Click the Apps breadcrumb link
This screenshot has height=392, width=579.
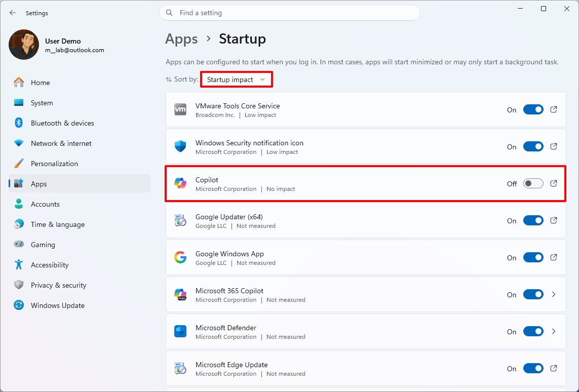[x=181, y=39]
